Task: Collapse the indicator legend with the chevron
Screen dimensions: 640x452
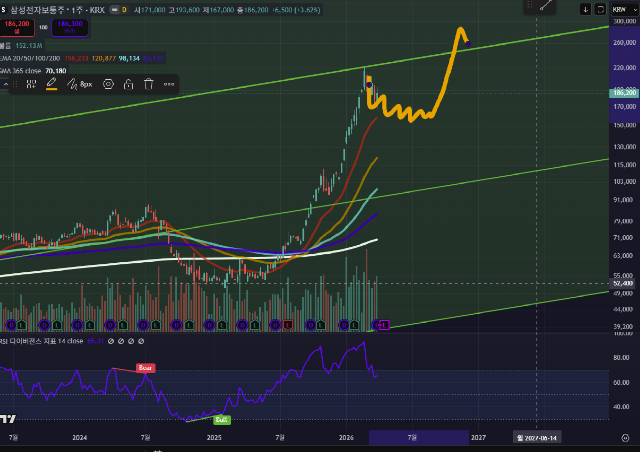Action: [6, 85]
